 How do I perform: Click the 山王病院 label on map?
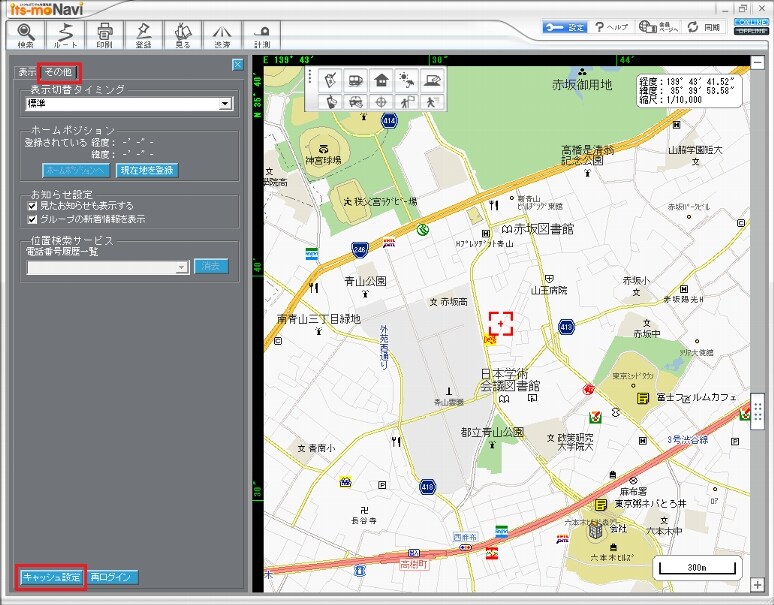pyautogui.click(x=549, y=290)
